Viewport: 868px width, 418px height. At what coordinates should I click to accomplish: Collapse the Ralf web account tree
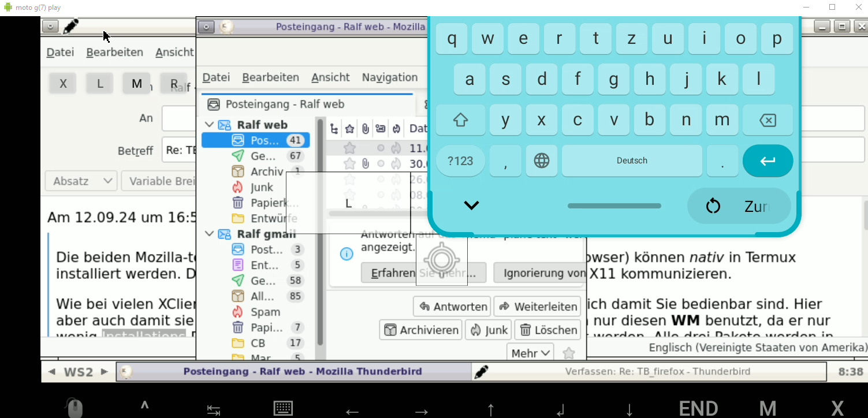point(210,125)
